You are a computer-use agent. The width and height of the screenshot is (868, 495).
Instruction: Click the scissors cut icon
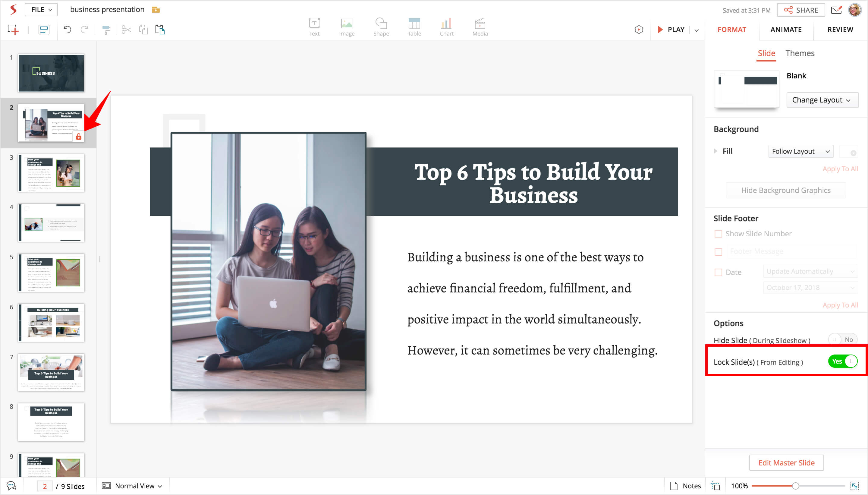[126, 30]
